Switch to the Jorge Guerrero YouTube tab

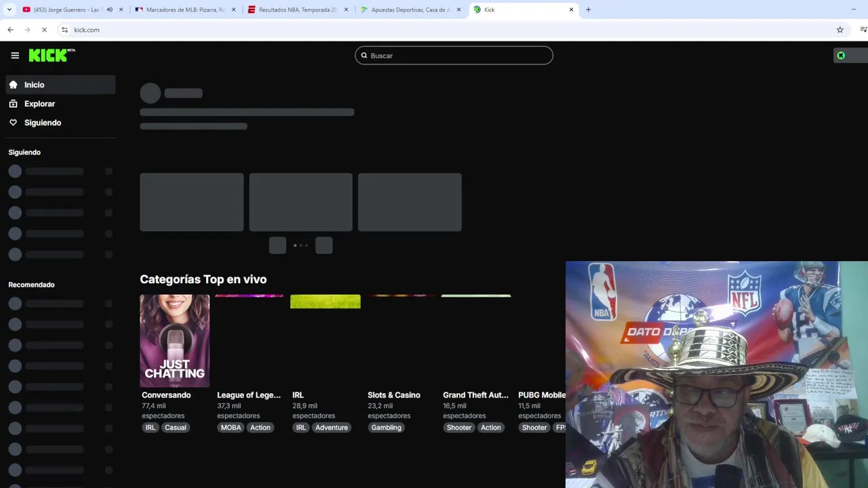[73, 9]
